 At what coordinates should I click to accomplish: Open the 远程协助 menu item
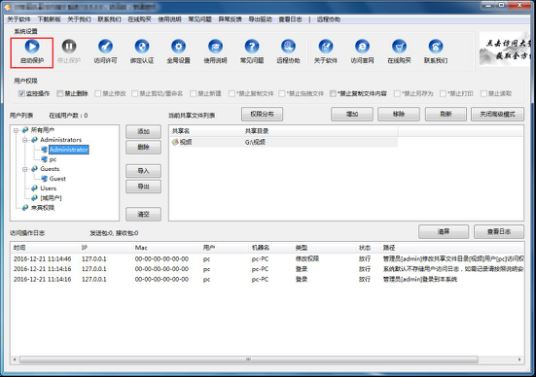(x=329, y=19)
